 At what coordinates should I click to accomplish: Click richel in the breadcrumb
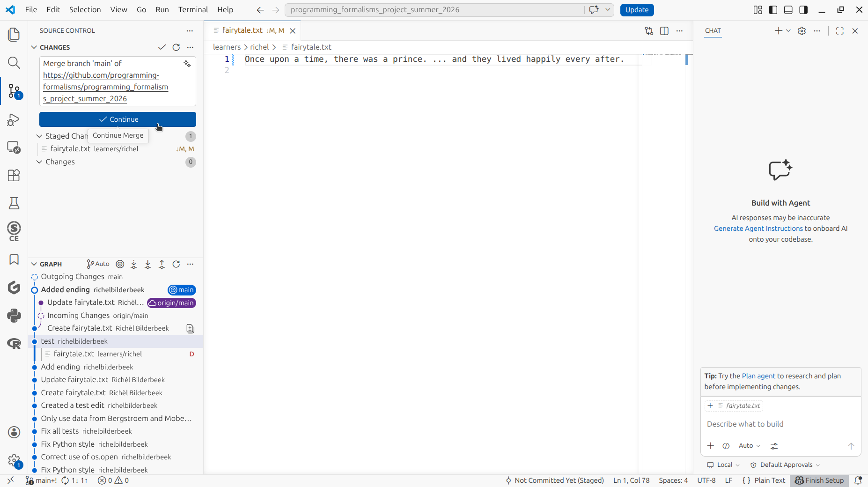pos(259,47)
